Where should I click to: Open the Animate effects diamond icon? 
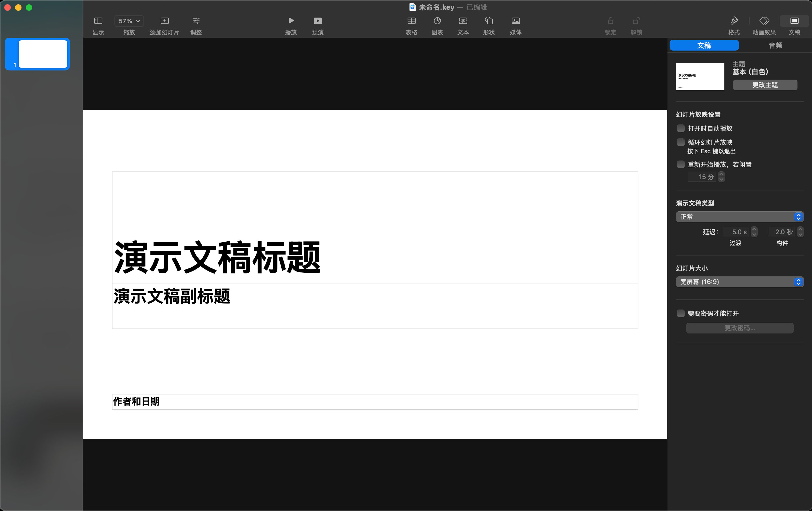(x=764, y=21)
